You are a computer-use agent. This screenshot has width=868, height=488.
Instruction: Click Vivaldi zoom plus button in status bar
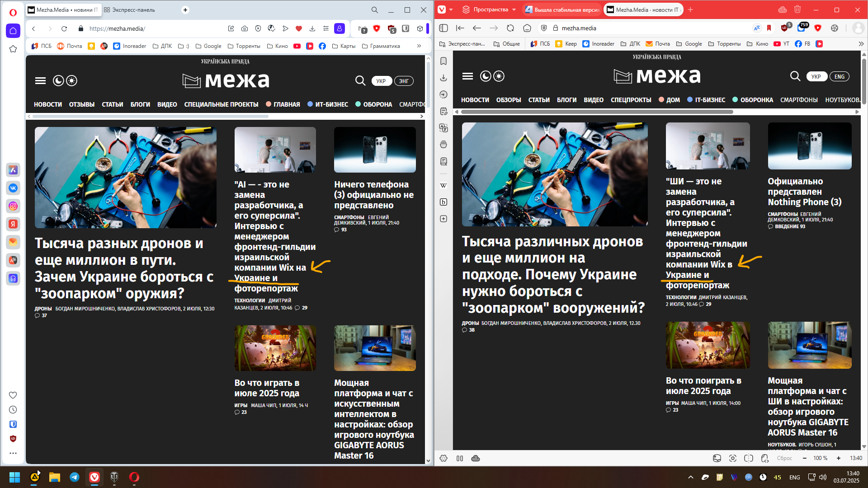pyautogui.click(x=839, y=458)
